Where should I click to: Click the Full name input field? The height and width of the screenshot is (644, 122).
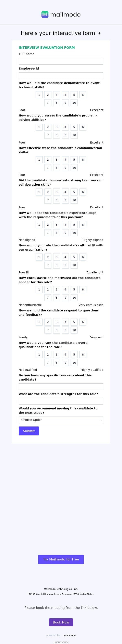point(61,61)
